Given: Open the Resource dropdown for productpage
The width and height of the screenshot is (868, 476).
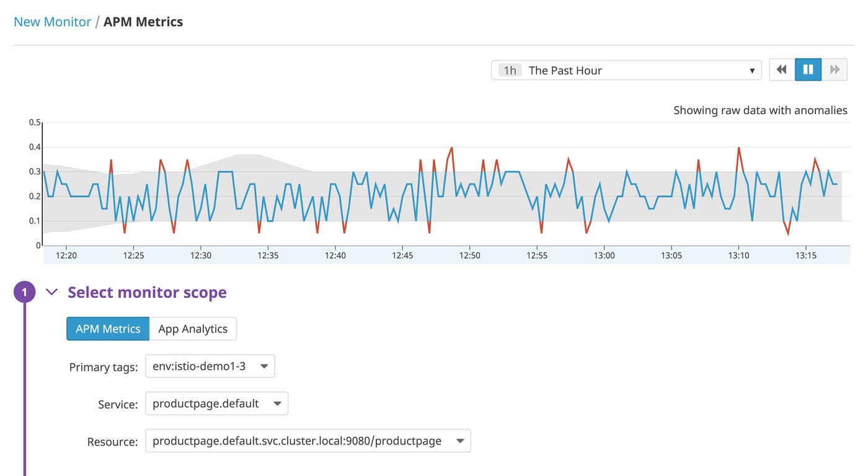Looking at the screenshot, I should coord(308,441).
